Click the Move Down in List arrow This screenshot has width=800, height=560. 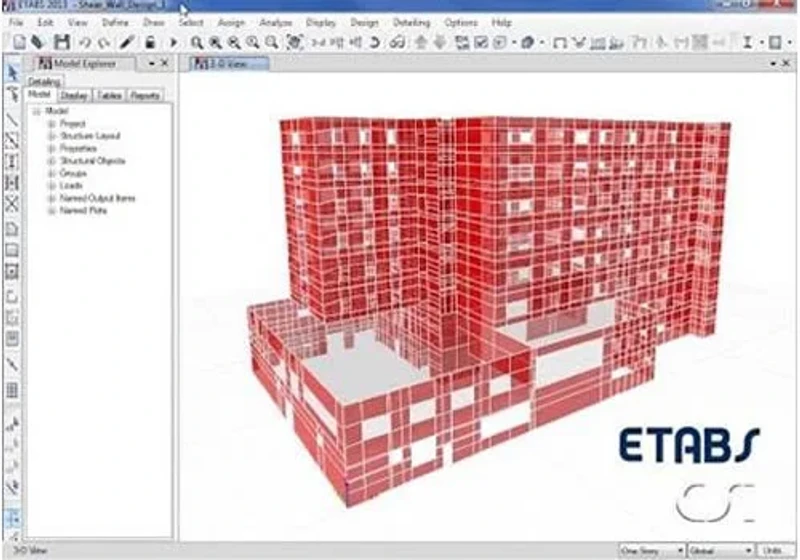click(440, 42)
